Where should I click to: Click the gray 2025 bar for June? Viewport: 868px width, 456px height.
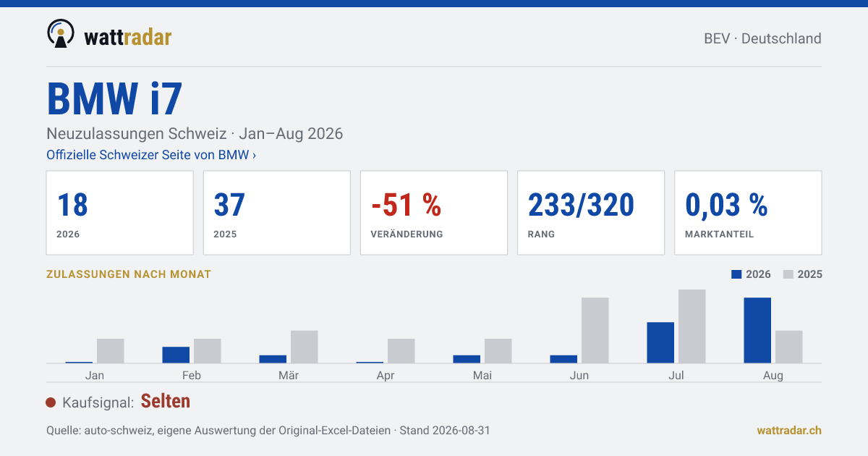click(x=595, y=330)
